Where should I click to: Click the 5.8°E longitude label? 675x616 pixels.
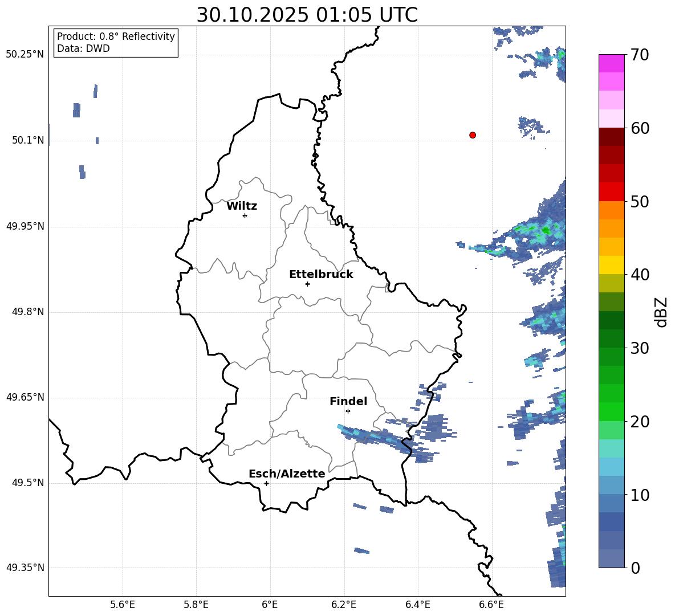point(196,605)
